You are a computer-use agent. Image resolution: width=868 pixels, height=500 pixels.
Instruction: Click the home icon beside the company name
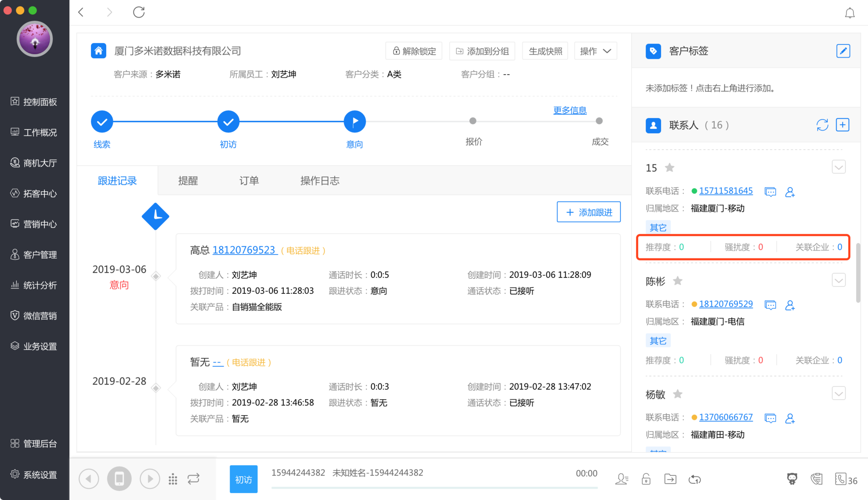pos(99,51)
